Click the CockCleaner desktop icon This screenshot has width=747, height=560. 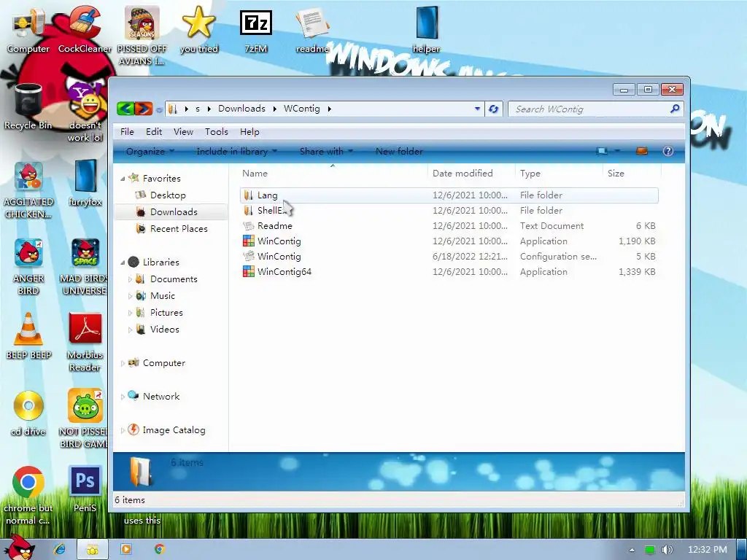(85, 29)
